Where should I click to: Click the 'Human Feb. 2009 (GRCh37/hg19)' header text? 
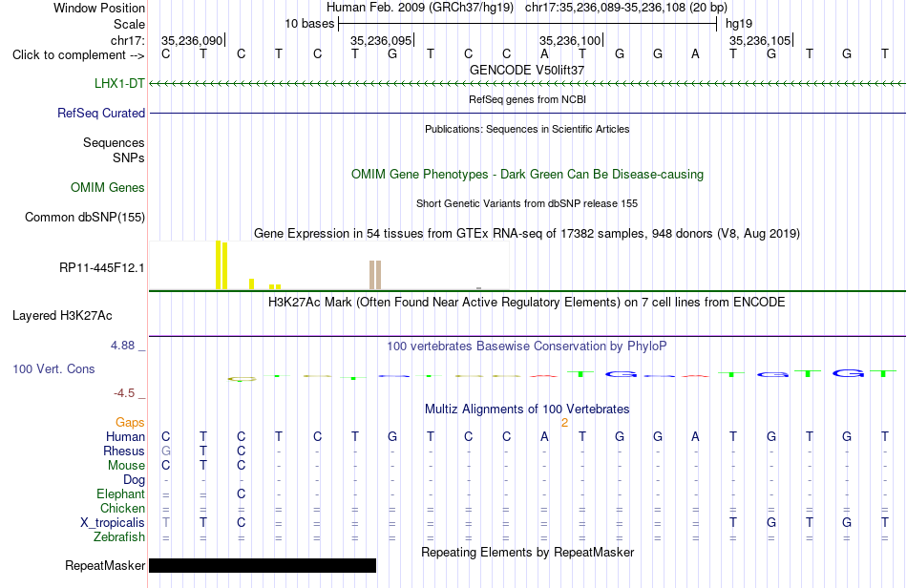[x=420, y=8]
